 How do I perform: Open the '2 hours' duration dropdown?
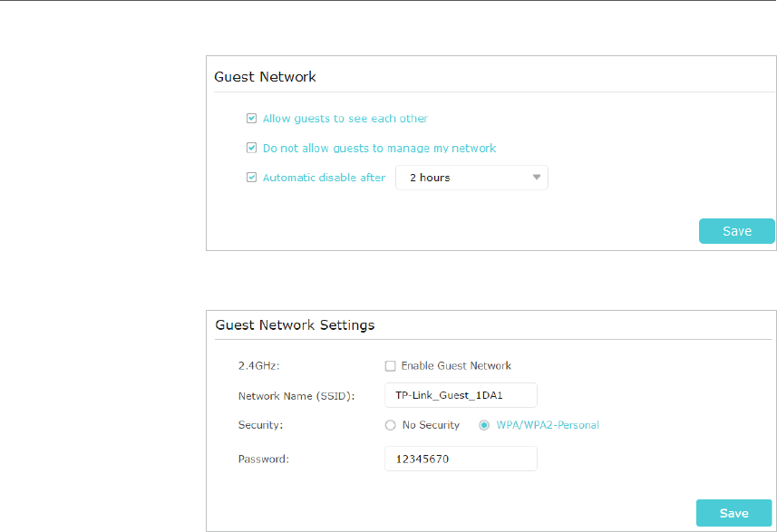coord(471,178)
